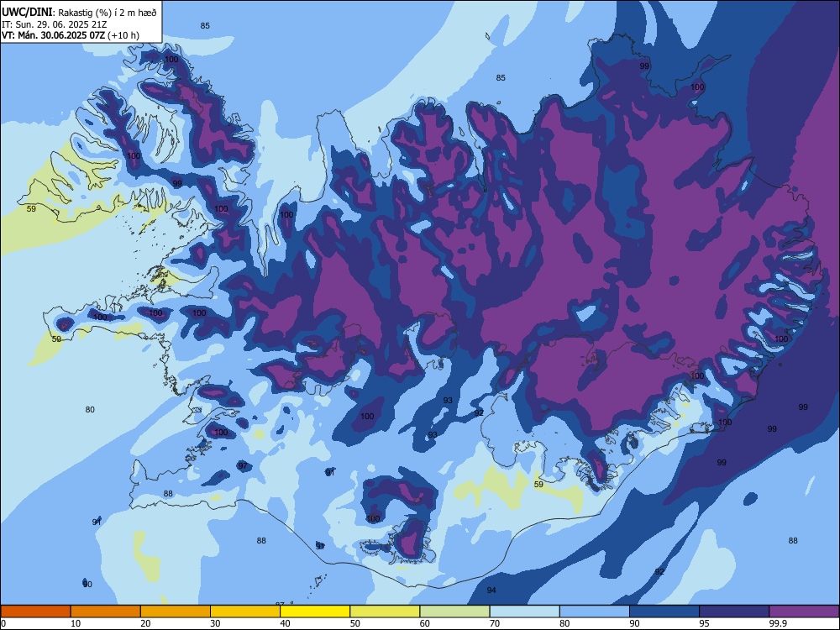Click the pale blue 70–80 legend swatch

524,612
